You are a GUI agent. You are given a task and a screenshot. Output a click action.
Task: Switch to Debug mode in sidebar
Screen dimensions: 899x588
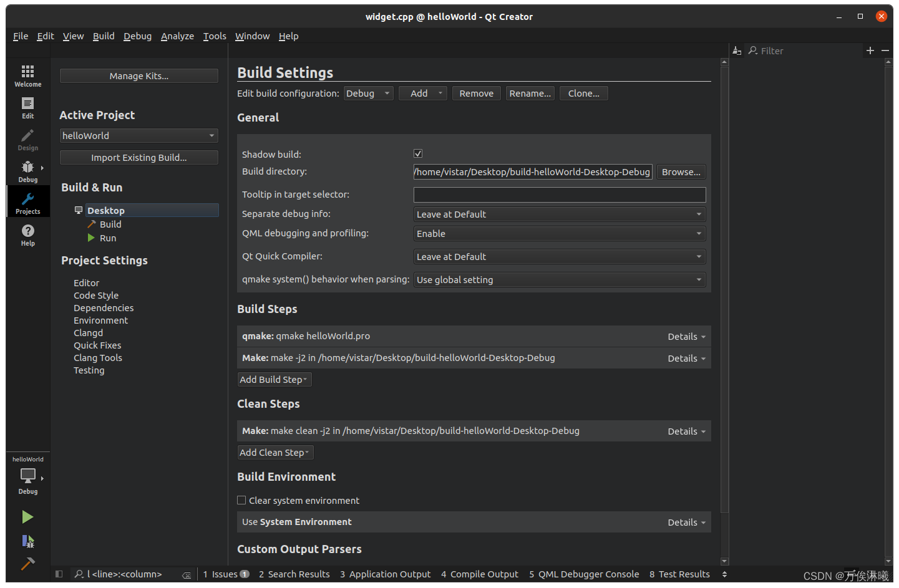(x=28, y=171)
